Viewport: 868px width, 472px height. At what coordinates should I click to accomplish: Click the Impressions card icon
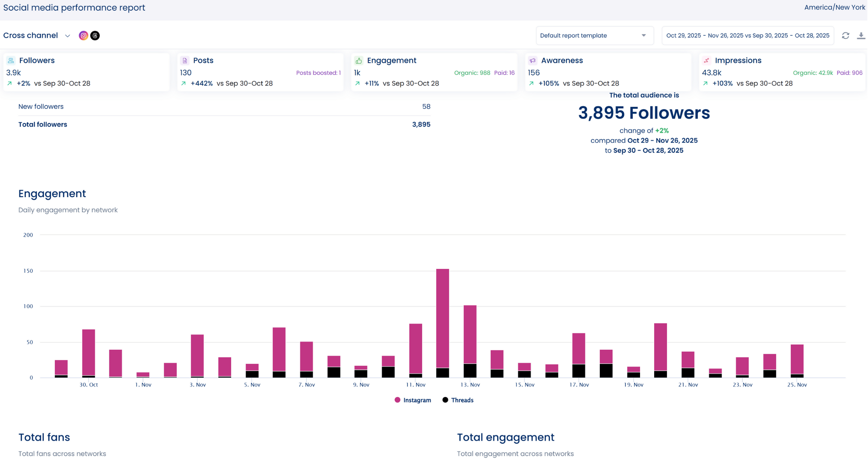706,60
